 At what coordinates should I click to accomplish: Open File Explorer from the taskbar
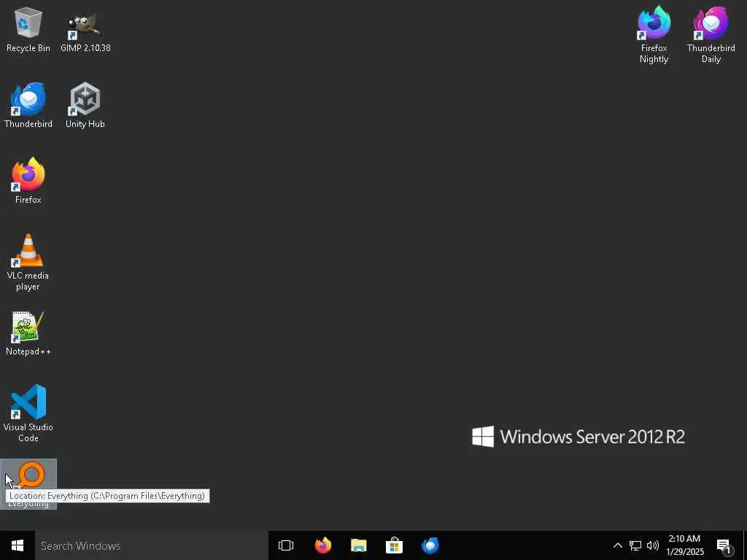(x=359, y=545)
